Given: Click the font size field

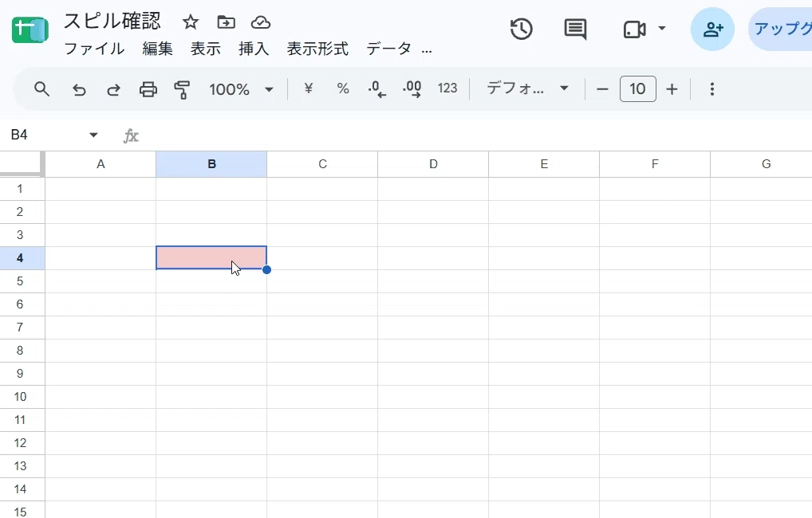Looking at the screenshot, I should point(637,89).
